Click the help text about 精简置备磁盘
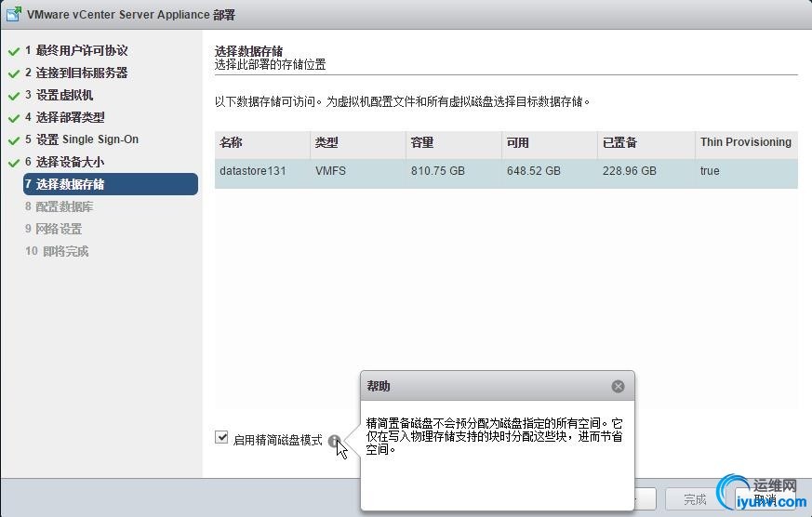 pyautogui.click(x=495, y=436)
